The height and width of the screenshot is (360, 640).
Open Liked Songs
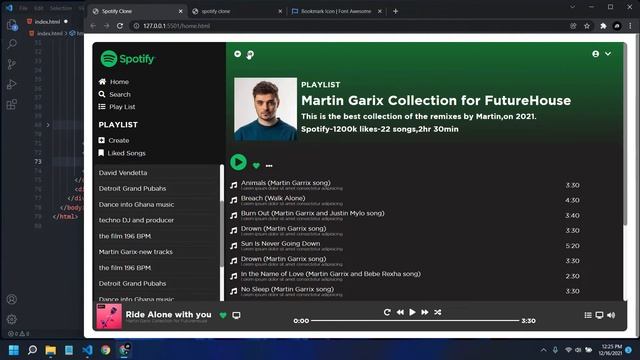pos(122,153)
